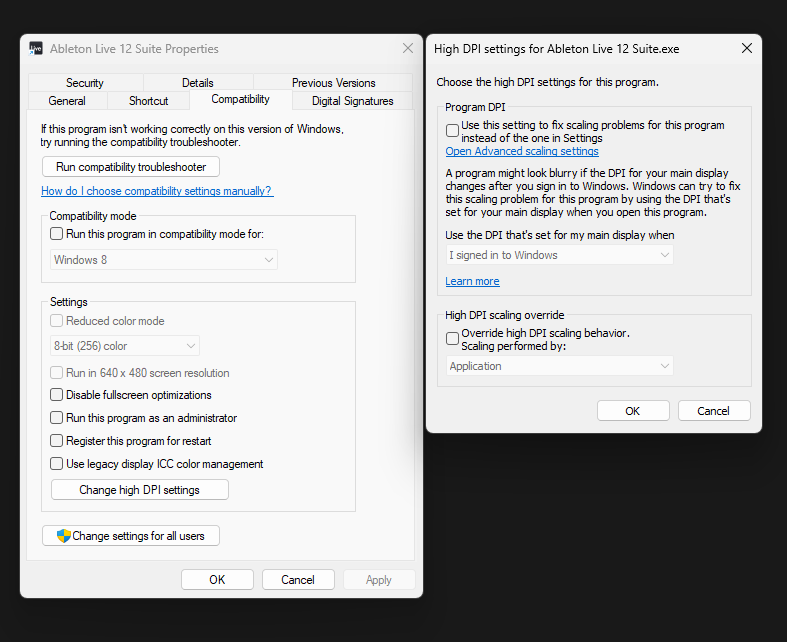Screen dimensions: 787x642
Task: Click the Ableton Live icon in title bar
Action: 36,49
